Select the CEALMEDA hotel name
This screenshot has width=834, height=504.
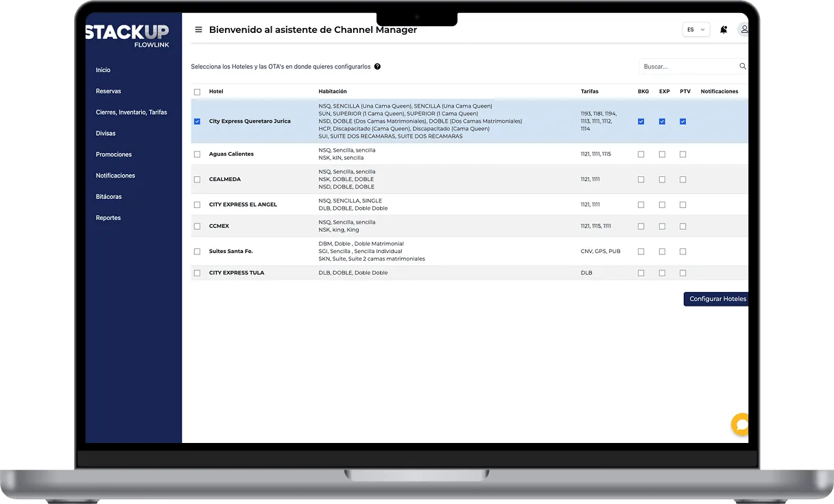225,180
